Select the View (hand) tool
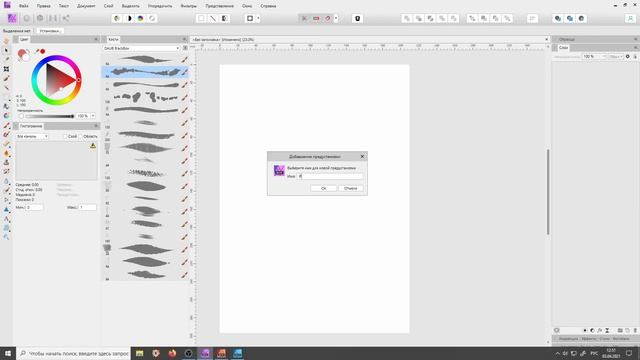This screenshot has height=360, width=640. 6,41
